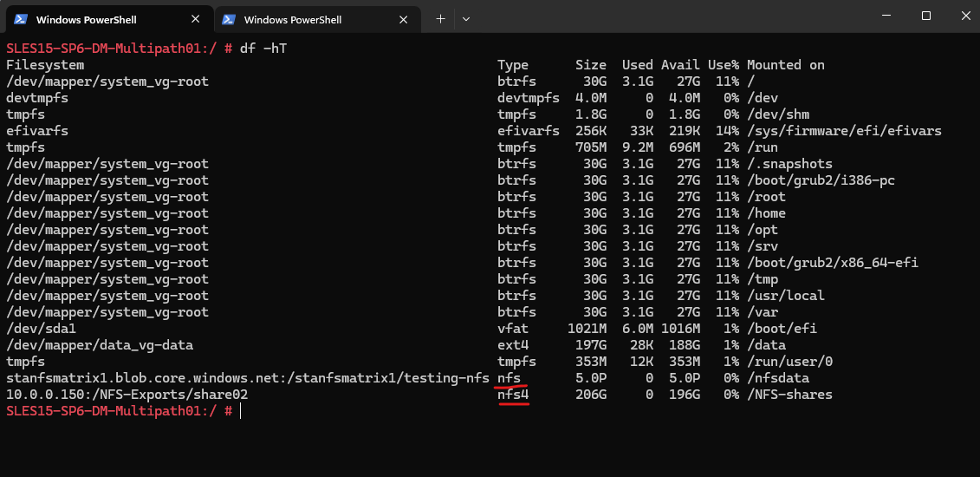The height and width of the screenshot is (477, 980).
Task: Click the df -hT command text
Action: tap(263, 49)
